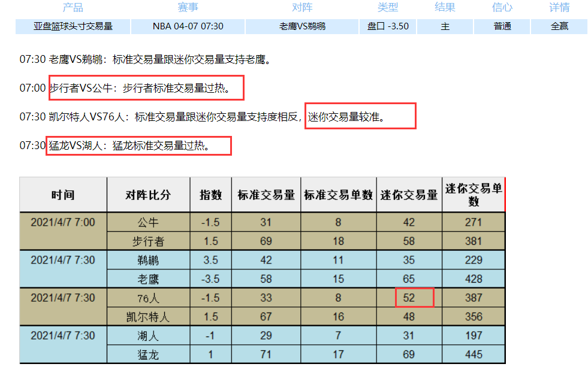
Task: Select 湖人 mini order count 197
Action: click(x=474, y=335)
